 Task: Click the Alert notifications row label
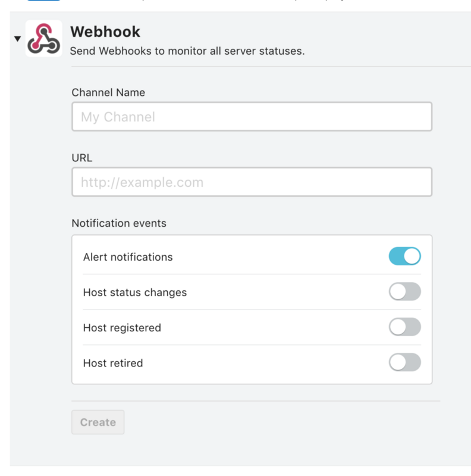pyautogui.click(x=128, y=257)
